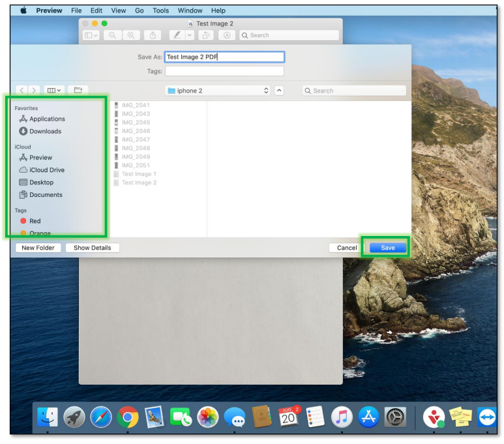
Task: Open Finder from the dock
Action: coord(47,417)
